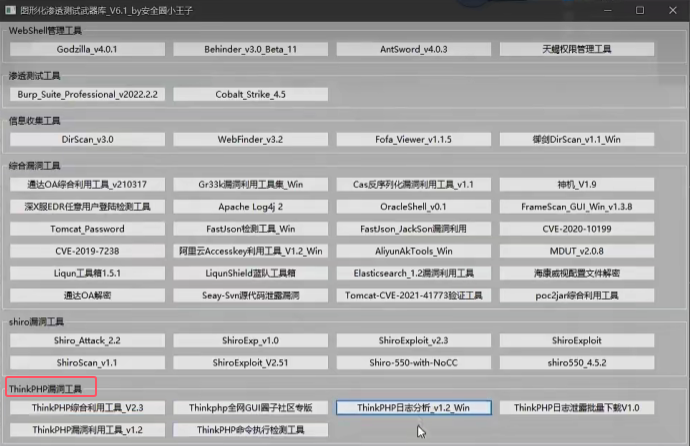This screenshot has width=690, height=446.
Task: Open 海康威视配置文件解密
Action: pyautogui.click(x=577, y=273)
